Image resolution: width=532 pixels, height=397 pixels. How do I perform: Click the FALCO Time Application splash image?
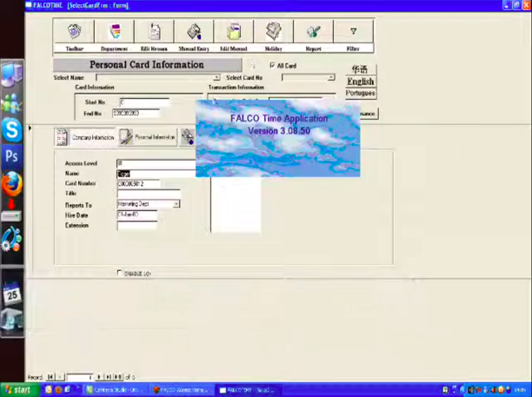pos(278,138)
